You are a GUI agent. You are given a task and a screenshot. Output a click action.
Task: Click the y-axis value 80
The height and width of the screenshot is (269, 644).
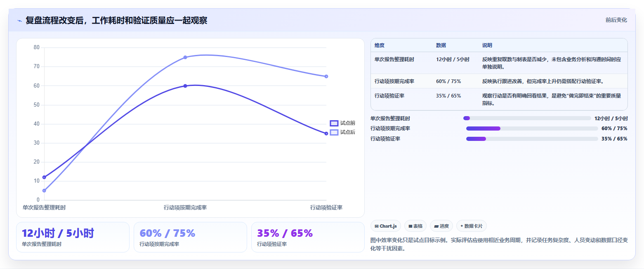(x=36, y=48)
